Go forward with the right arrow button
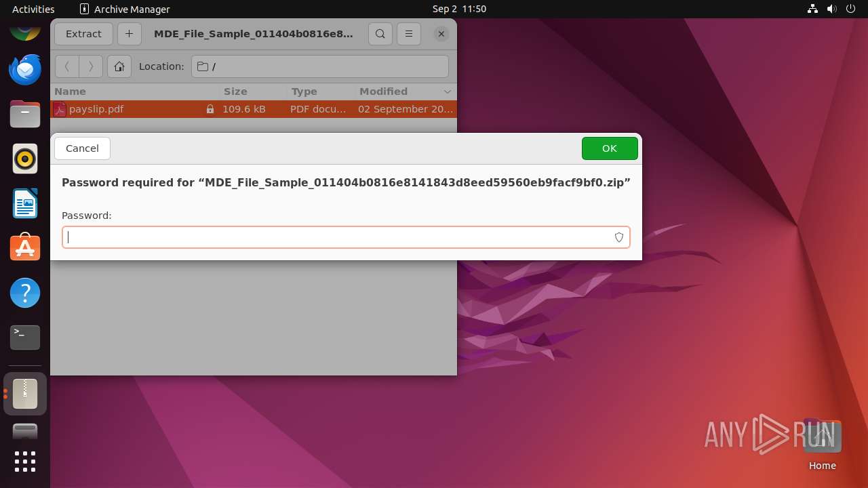Image resolution: width=868 pixels, height=488 pixels. 91,66
